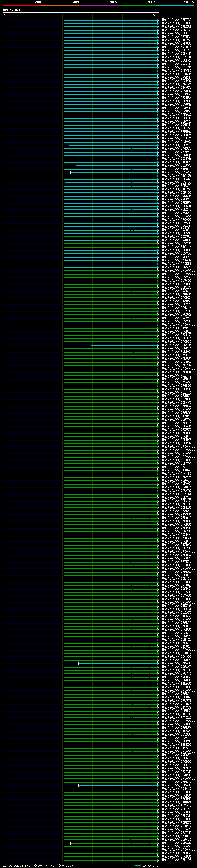This screenshot has width=197, height=868.
Task: Choose entry UniRef100_Q6RJ32
Action: coord(177,192)
